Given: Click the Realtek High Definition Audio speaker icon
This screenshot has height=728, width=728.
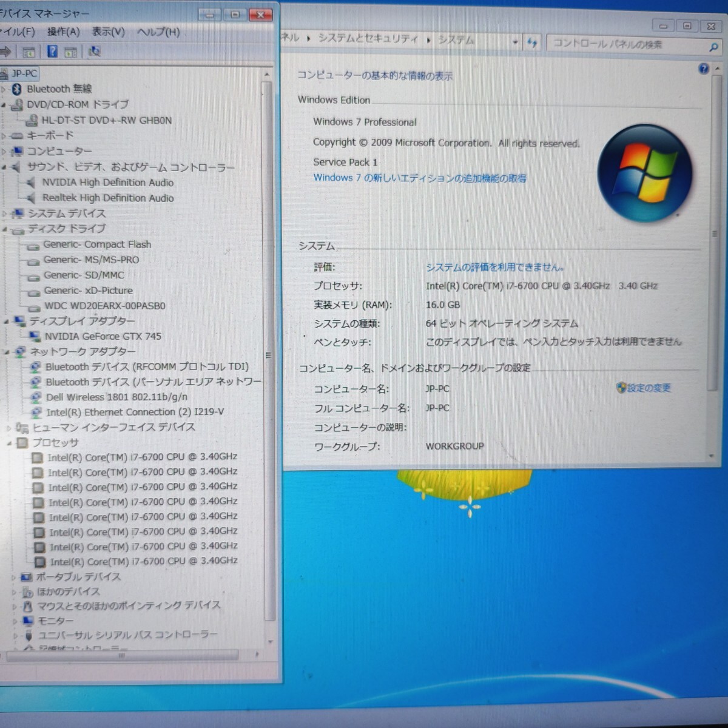Looking at the screenshot, I should click(x=31, y=198).
